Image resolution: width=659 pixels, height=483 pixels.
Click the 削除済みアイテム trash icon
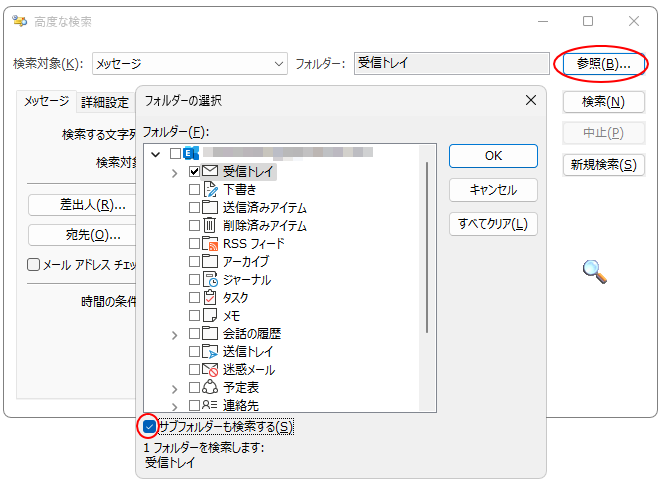pos(210,225)
